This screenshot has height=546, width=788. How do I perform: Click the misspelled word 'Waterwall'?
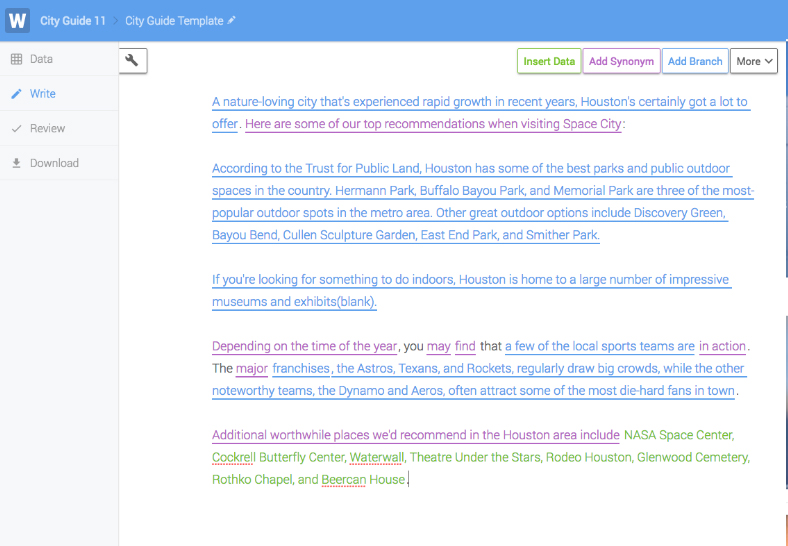[x=377, y=457]
